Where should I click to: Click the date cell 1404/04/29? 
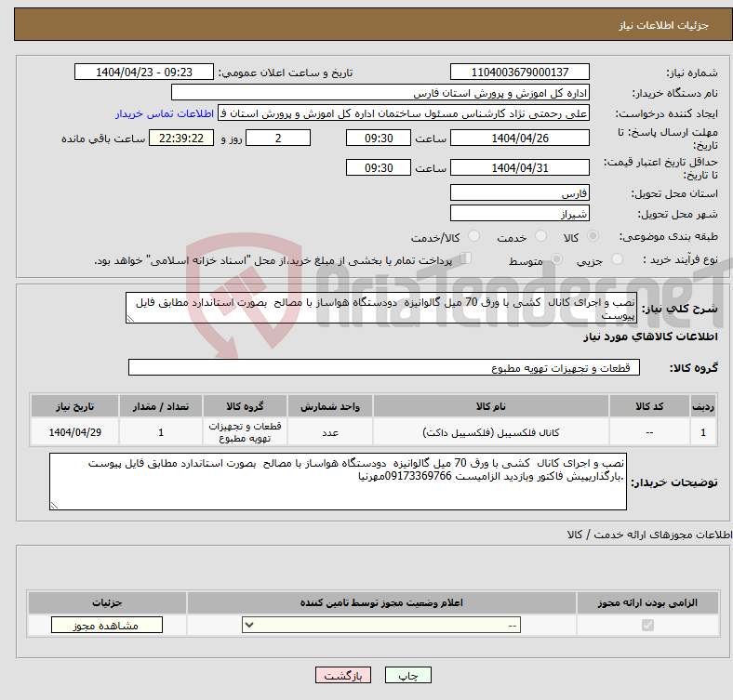(74, 432)
